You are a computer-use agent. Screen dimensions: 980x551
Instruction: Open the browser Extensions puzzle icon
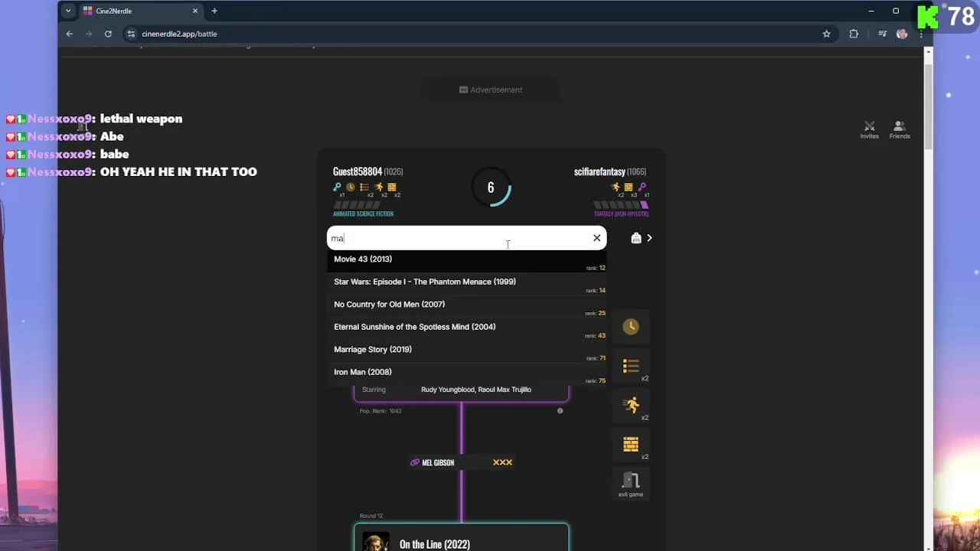click(x=854, y=34)
